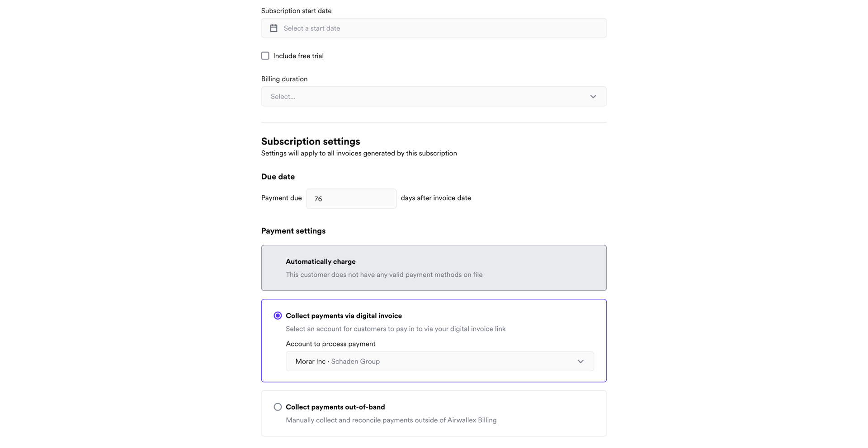
Task: Click the out-of-band payment description text
Action: (391, 420)
